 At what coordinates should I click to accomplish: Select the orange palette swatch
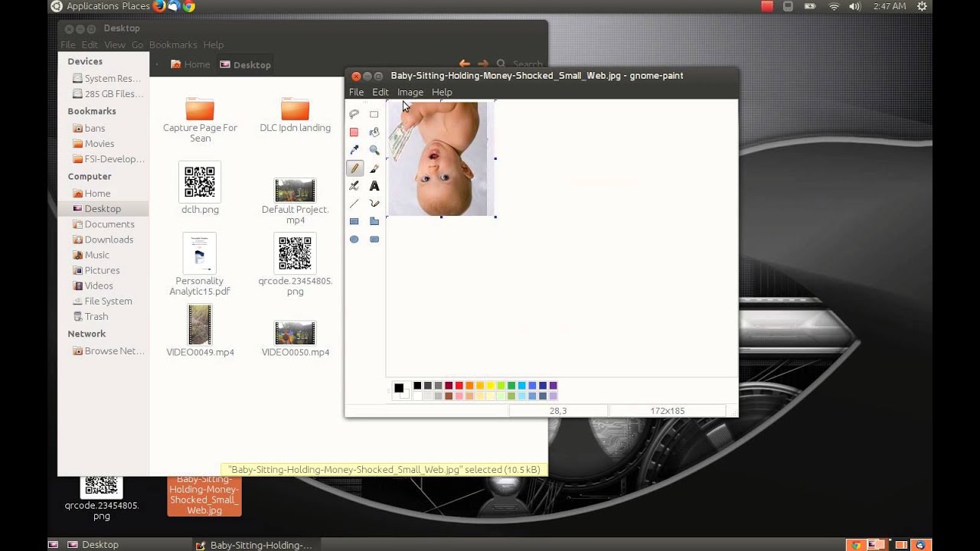(x=469, y=386)
